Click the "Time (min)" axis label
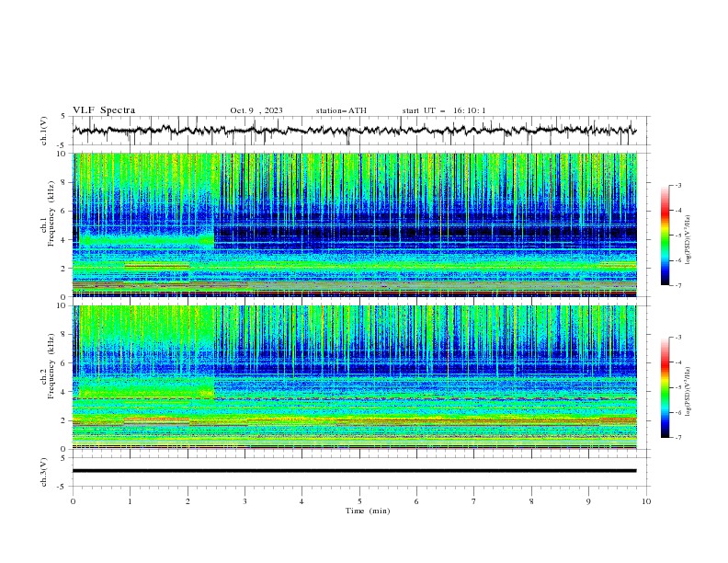 tap(368, 511)
